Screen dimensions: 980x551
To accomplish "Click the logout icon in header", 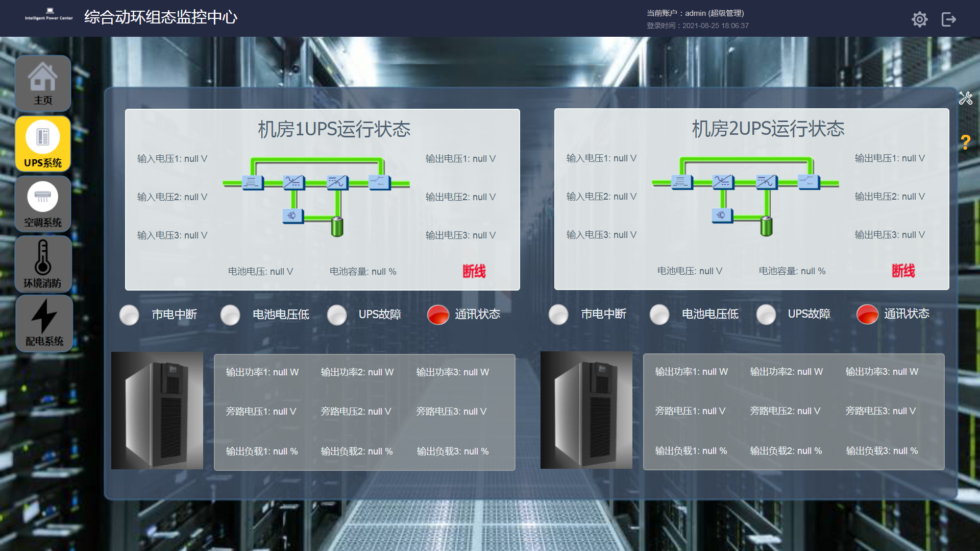I will [948, 19].
